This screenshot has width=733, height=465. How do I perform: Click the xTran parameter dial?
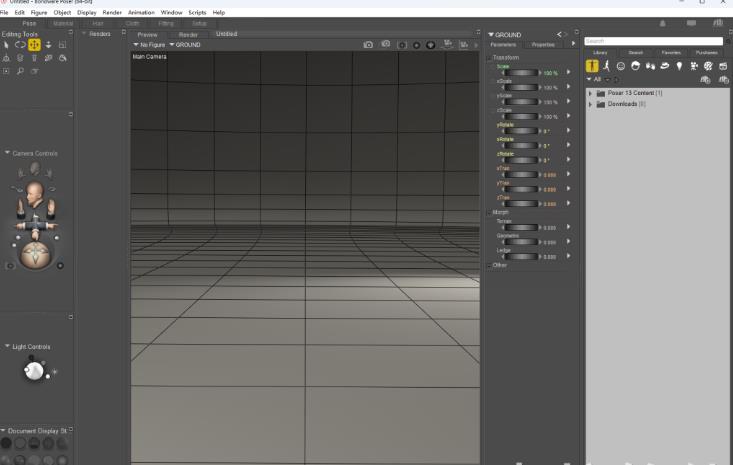[x=521, y=175]
